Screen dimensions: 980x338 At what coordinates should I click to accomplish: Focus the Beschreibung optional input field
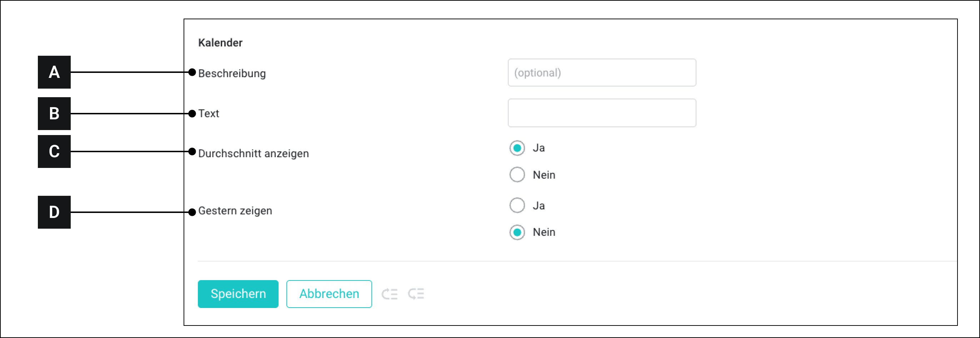601,73
